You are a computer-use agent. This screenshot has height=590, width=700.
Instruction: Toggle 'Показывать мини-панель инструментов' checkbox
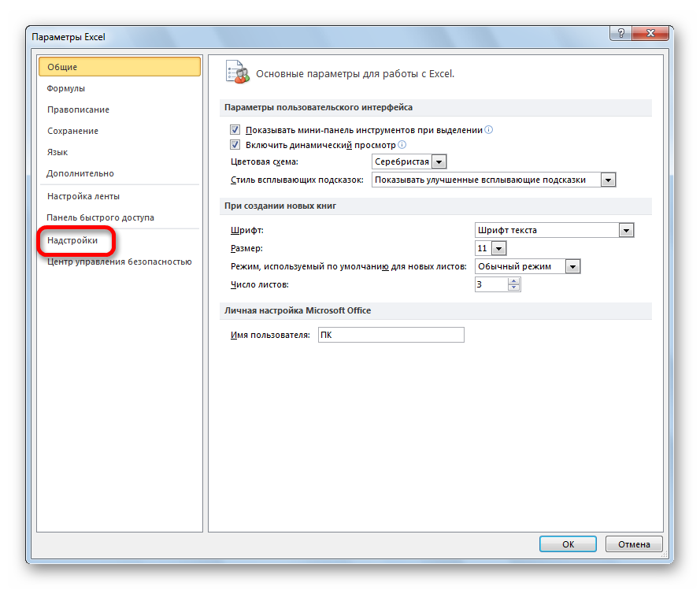235,130
